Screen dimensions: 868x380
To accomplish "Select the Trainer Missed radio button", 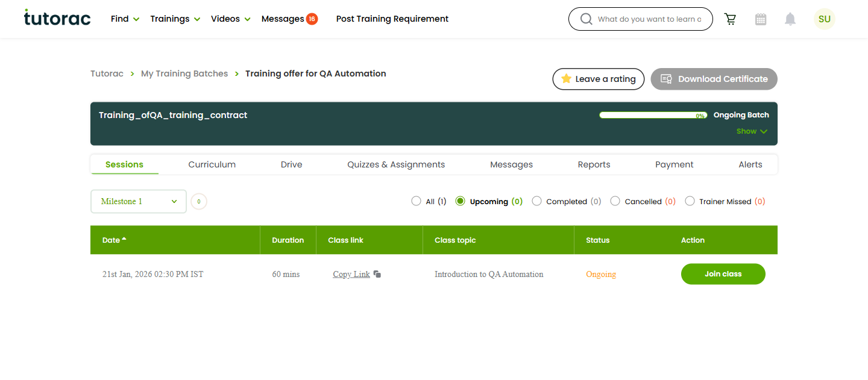I will click(690, 201).
